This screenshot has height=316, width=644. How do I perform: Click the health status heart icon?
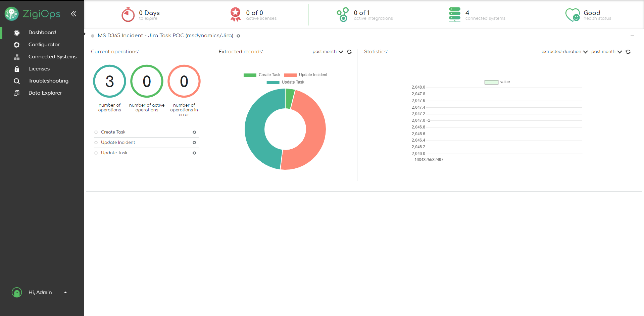(573, 14)
